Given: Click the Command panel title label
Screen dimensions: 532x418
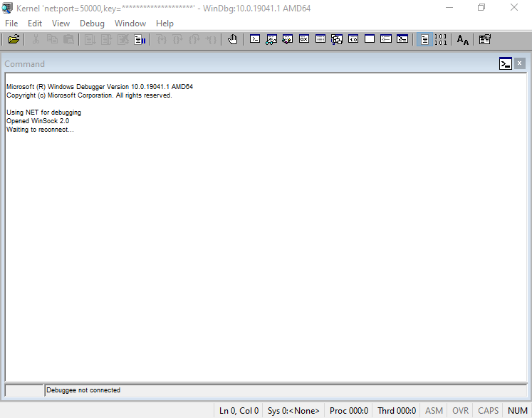Looking at the screenshot, I should point(24,64).
